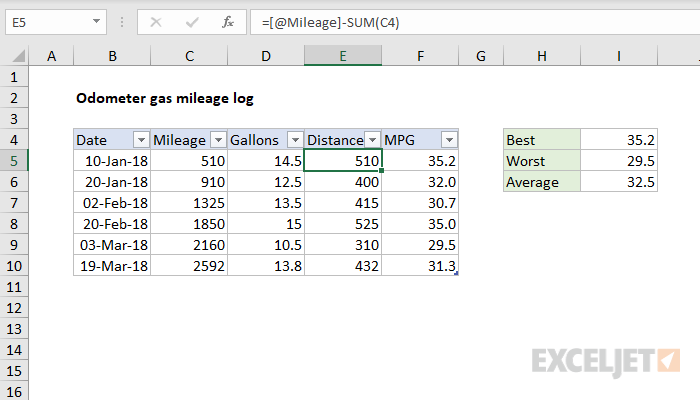Click the MPG cell 32.0
The width and height of the screenshot is (700, 400).
[x=420, y=182]
